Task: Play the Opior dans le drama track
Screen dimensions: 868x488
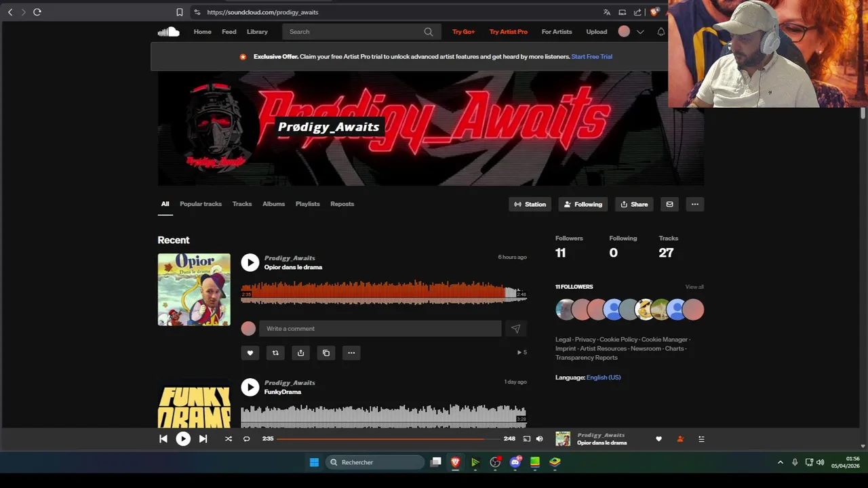Action: coord(250,262)
